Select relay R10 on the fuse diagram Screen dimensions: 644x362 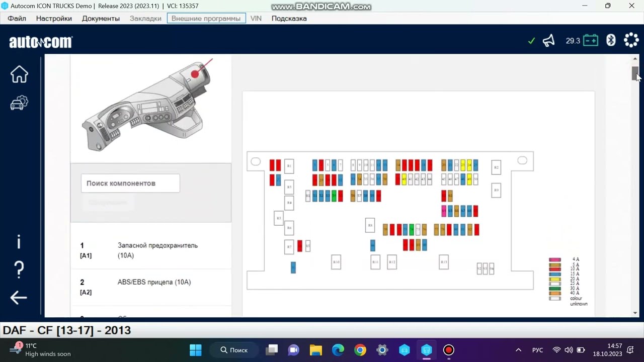point(336,262)
